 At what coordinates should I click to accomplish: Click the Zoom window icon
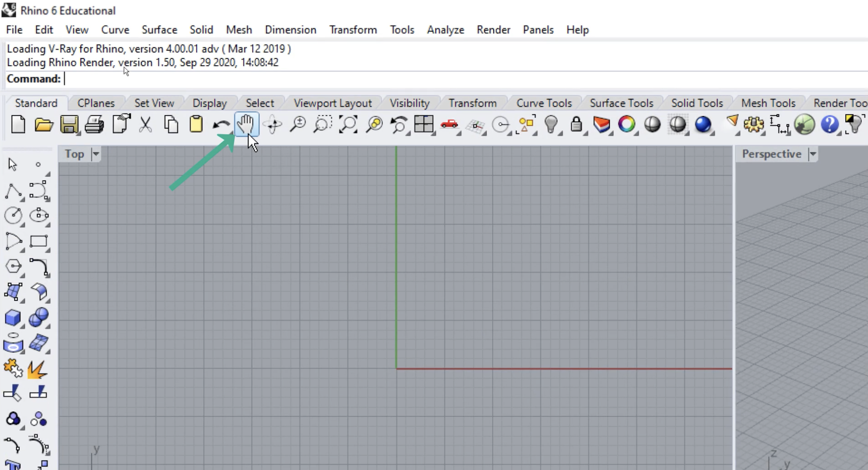323,125
